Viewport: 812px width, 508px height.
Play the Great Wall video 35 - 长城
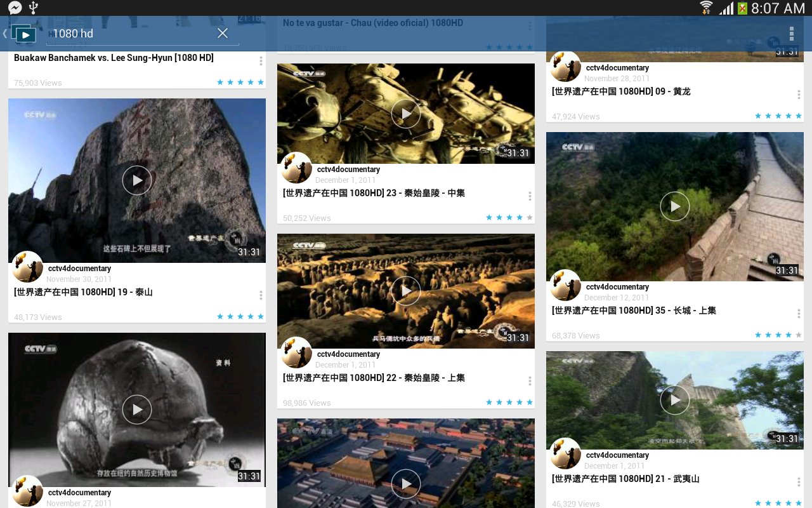[675, 206]
